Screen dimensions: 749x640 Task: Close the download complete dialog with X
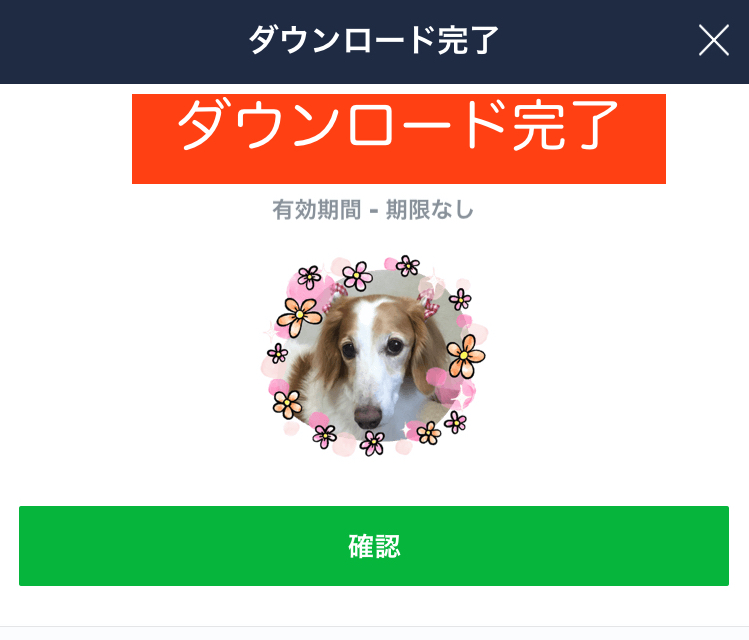click(714, 40)
